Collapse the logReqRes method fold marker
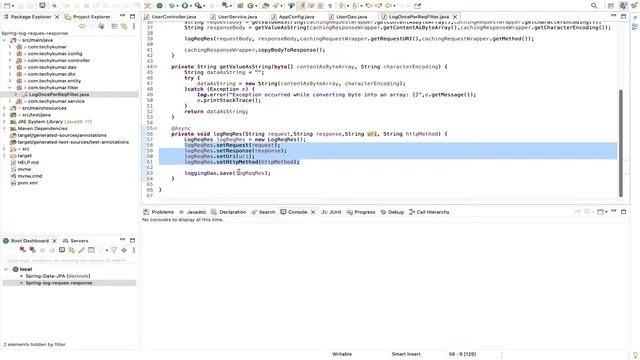This screenshot has width=640, height=360. 156,128
